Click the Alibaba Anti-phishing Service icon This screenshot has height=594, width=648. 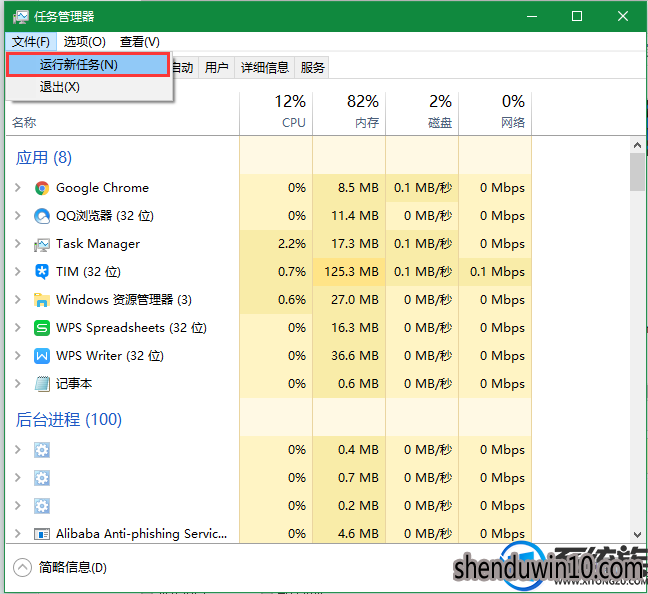[42, 534]
